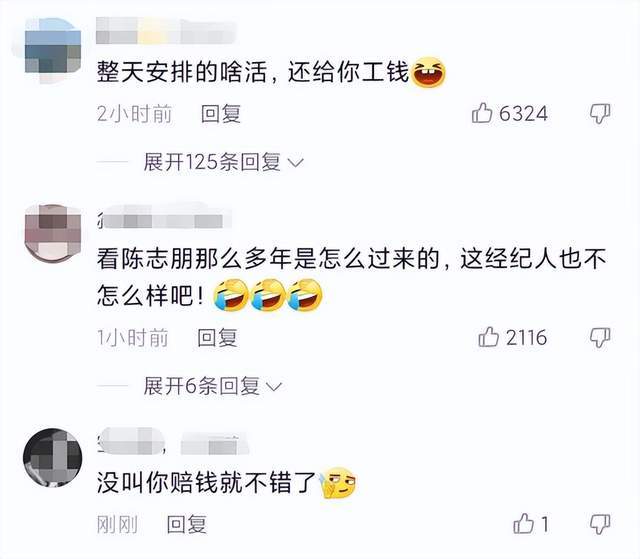Image resolution: width=640 pixels, height=559 pixels.
Task: Open the third commenter's round avatar
Action: click(53, 457)
